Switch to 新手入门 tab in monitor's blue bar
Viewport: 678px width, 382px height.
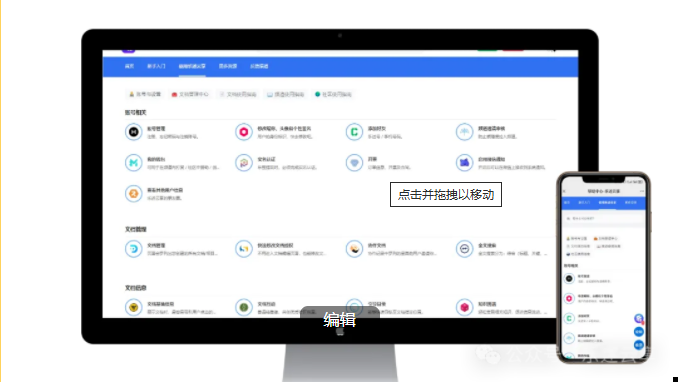(x=156, y=66)
